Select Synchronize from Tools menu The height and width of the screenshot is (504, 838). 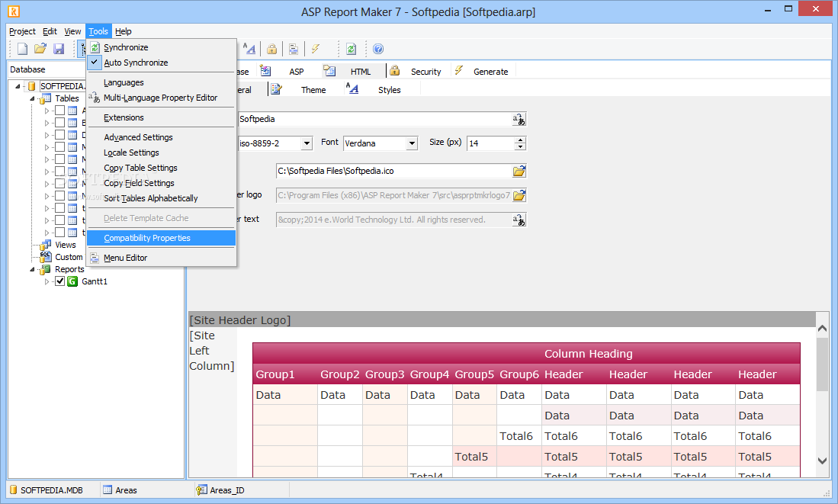(162, 47)
